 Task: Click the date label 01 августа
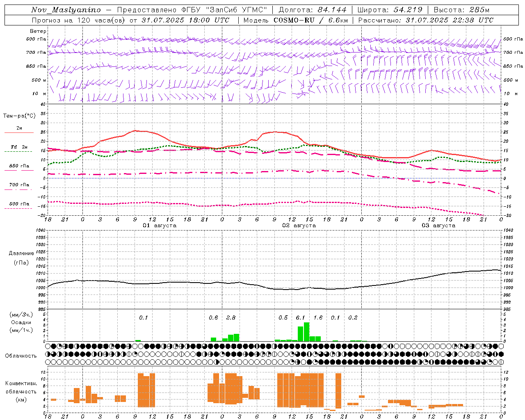coord(160,226)
